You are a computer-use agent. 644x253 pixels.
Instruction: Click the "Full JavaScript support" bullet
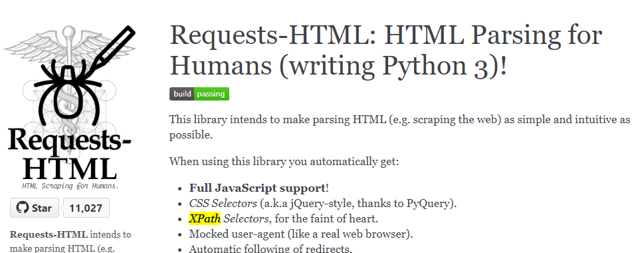[x=259, y=188]
